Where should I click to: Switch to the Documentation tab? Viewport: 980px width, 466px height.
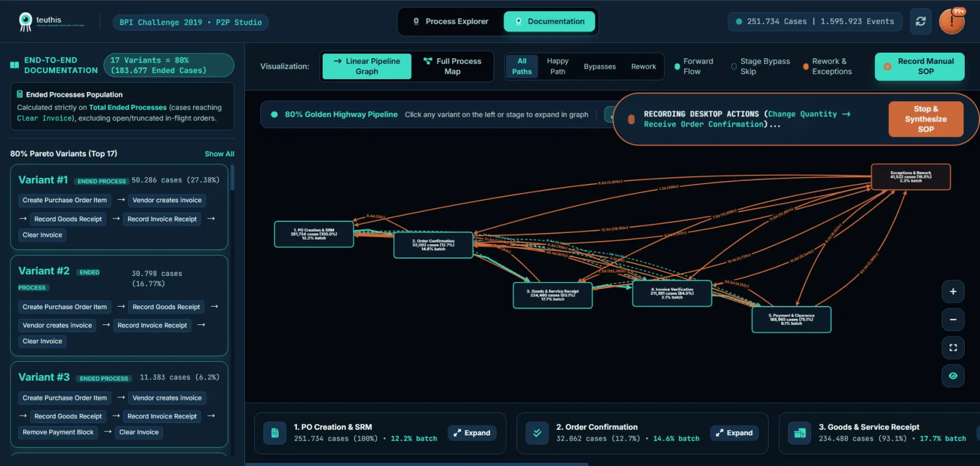coord(549,21)
